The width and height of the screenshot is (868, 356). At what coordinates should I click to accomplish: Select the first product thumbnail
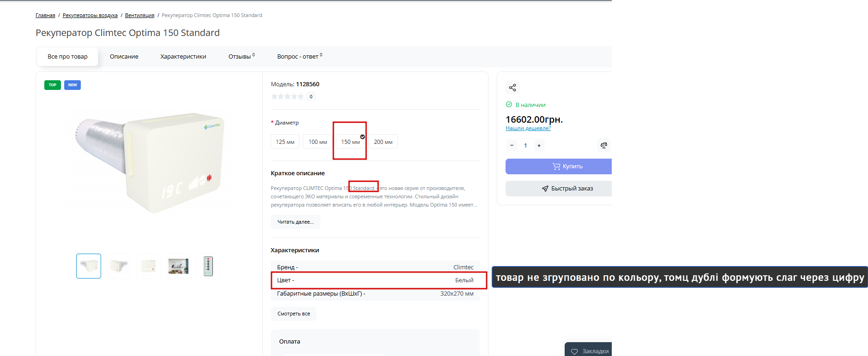tap(89, 266)
